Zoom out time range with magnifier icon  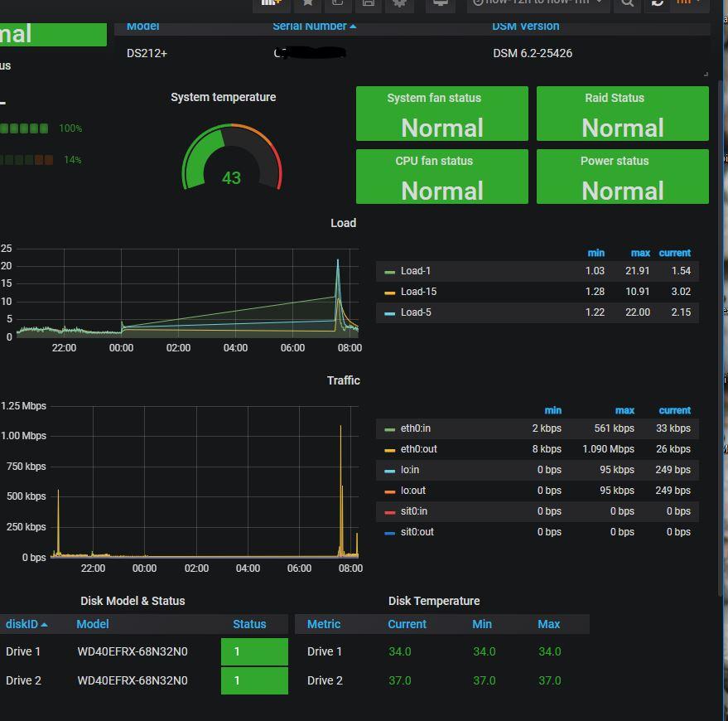click(x=627, y=3)
